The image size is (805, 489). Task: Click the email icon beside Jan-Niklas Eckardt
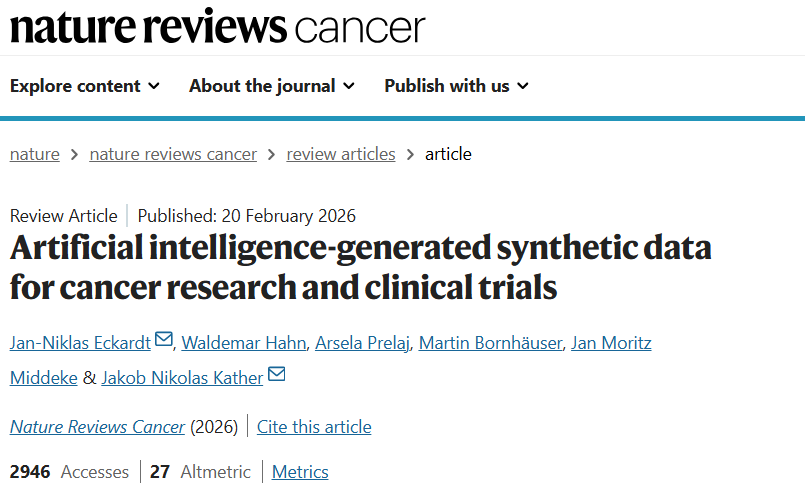[x=164, y=342]
